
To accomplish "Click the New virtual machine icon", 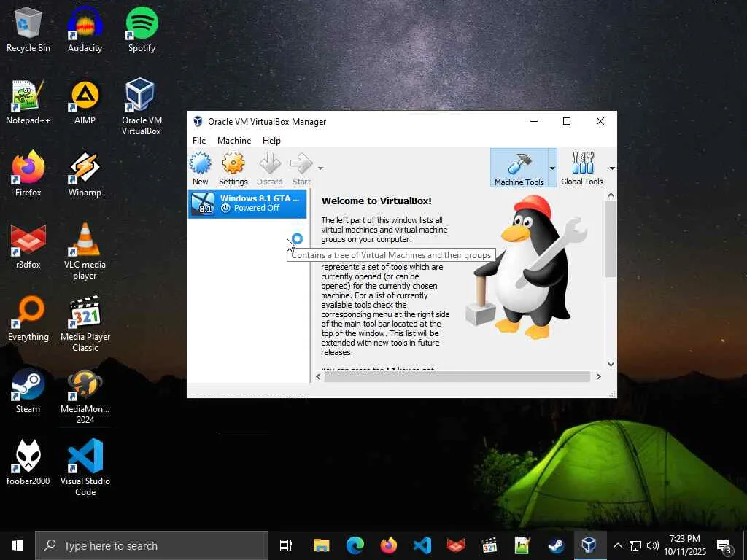I will point(200,168).
